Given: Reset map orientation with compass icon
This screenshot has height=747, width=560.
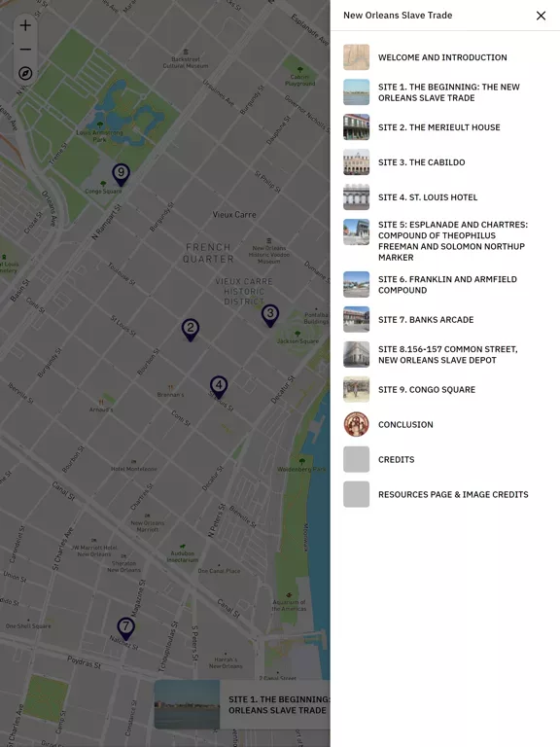Looking at the screenshot, I should click(x=25, y=73).
